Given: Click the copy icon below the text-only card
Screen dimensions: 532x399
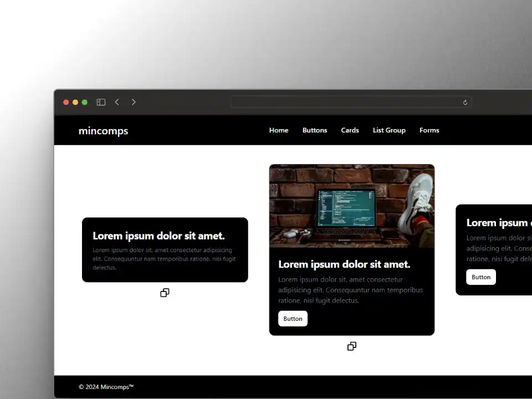Looking at the screenshot, I should click(165, 293).
